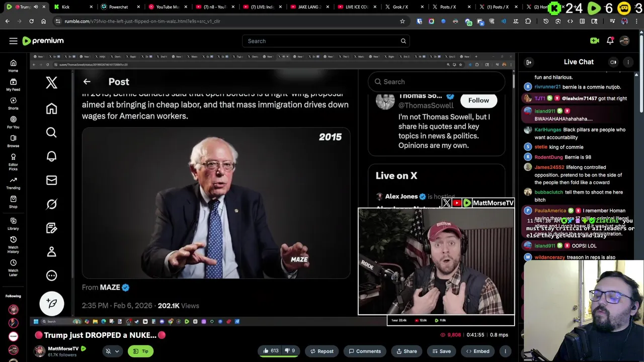Bookmark this page with the star

point(402,21)
